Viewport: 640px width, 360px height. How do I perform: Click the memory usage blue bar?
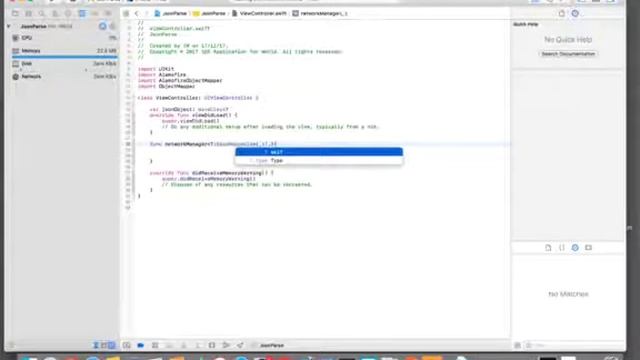pyautogui.click(x=64, y=57)
